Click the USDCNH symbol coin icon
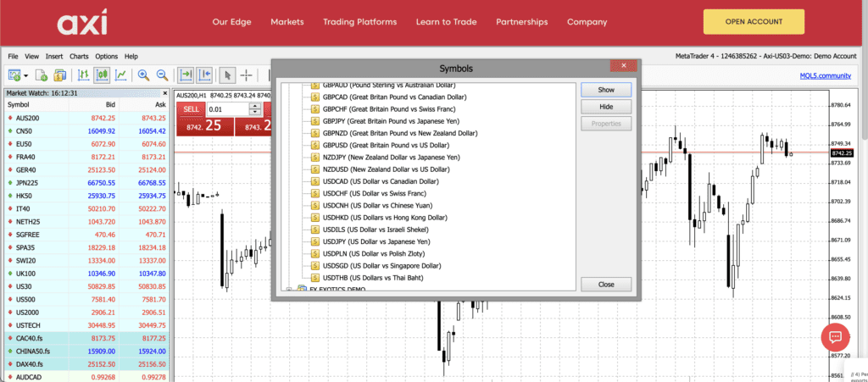The width and height of the screenshot is (868, 382). pyautogui.click(x=315, y=205)
